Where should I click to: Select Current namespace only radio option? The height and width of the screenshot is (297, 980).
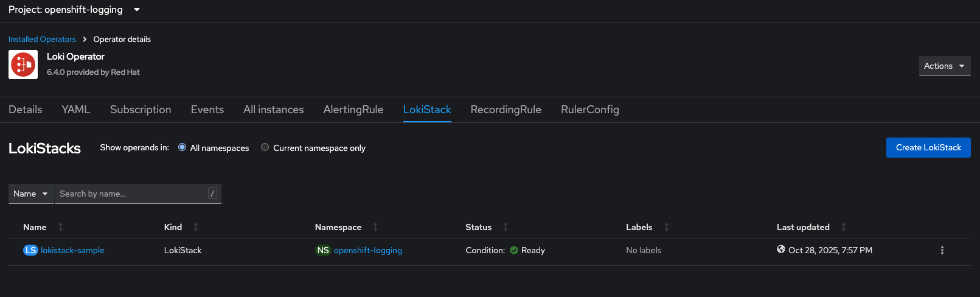[265, 147]
